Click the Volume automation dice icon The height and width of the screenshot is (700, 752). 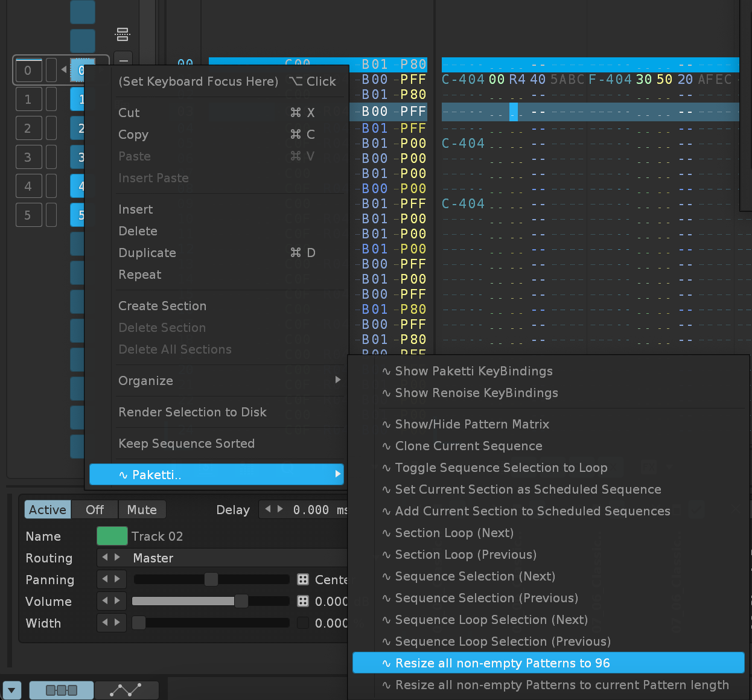(x=303, y=602)
